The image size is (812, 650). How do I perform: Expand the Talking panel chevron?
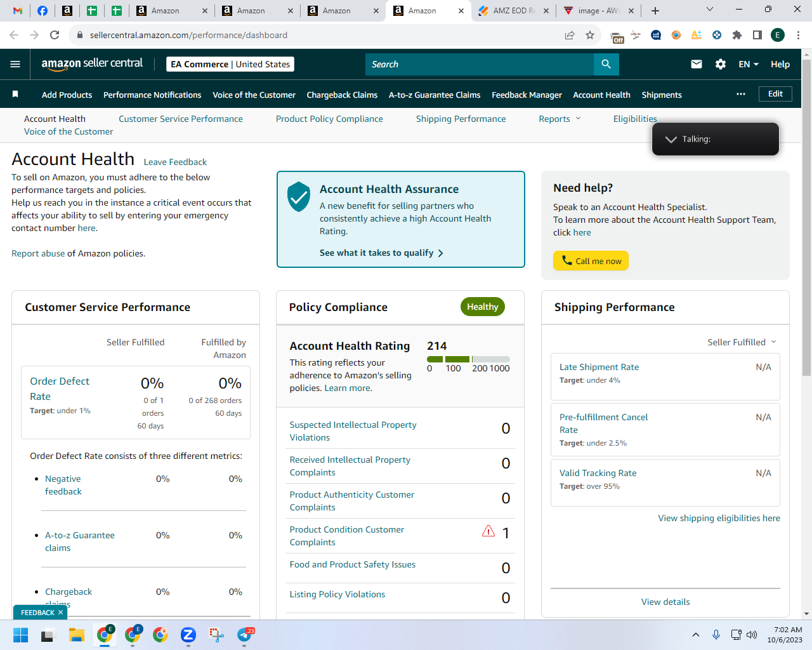coord(671,139)
